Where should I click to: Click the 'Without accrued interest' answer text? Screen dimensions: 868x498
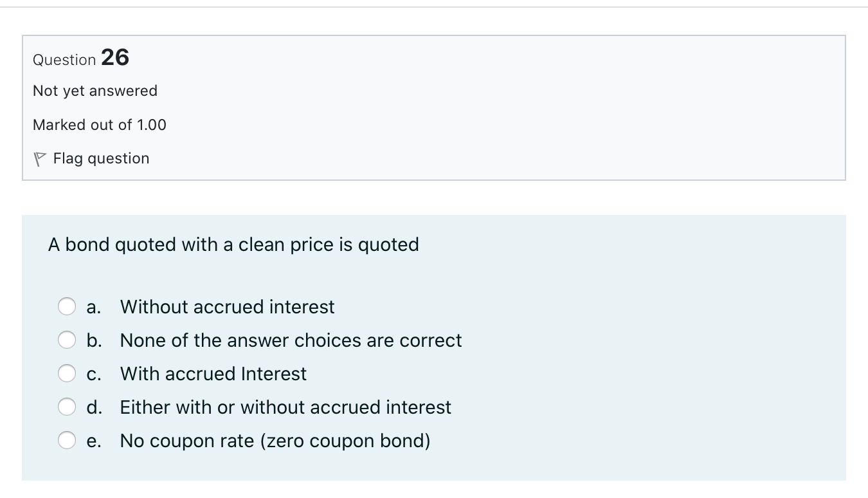tap(227, 307)
